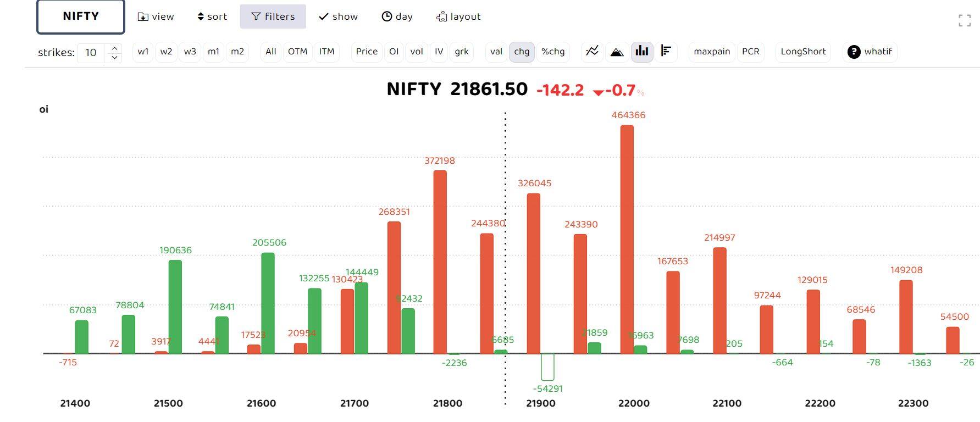Select the area chart type icon
Viewport: 980px width, 422px height.
coord(617,52)
